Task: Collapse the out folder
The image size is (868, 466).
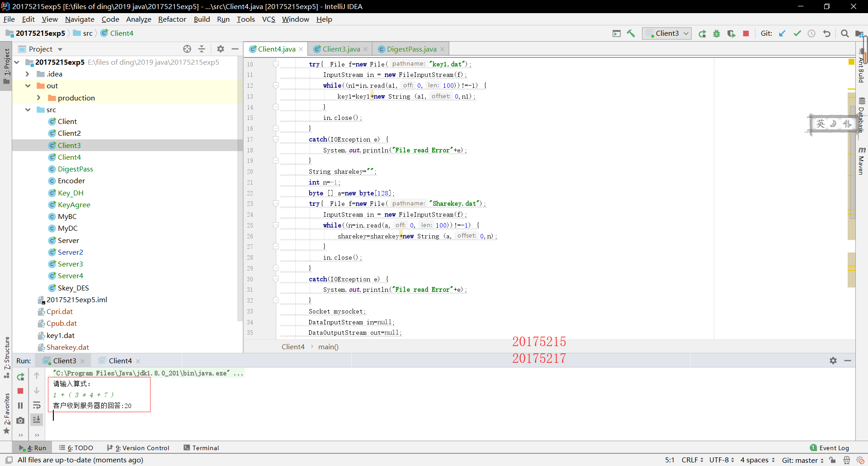Action: [x=28, y=86]
